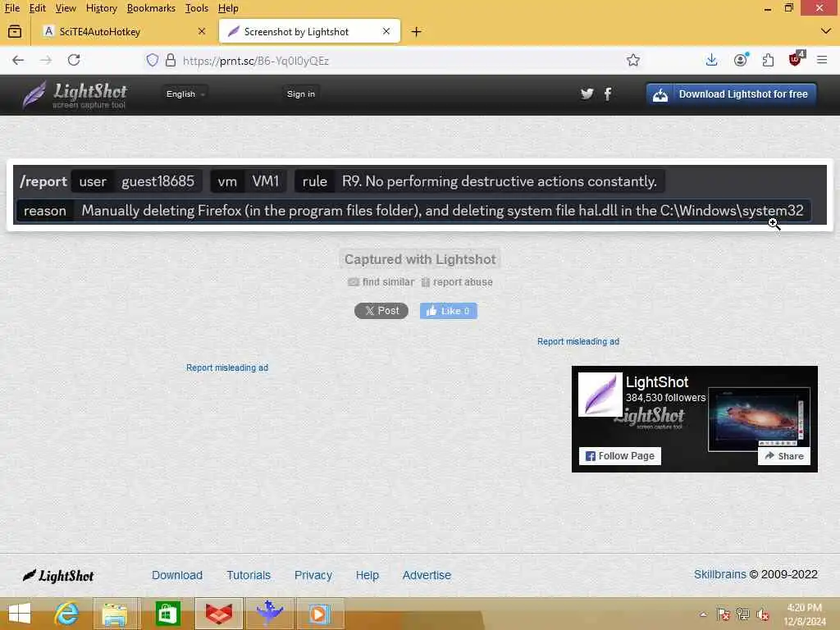
Task: Open the Firefox downloads panel
Action: click(x=711, y=60)
